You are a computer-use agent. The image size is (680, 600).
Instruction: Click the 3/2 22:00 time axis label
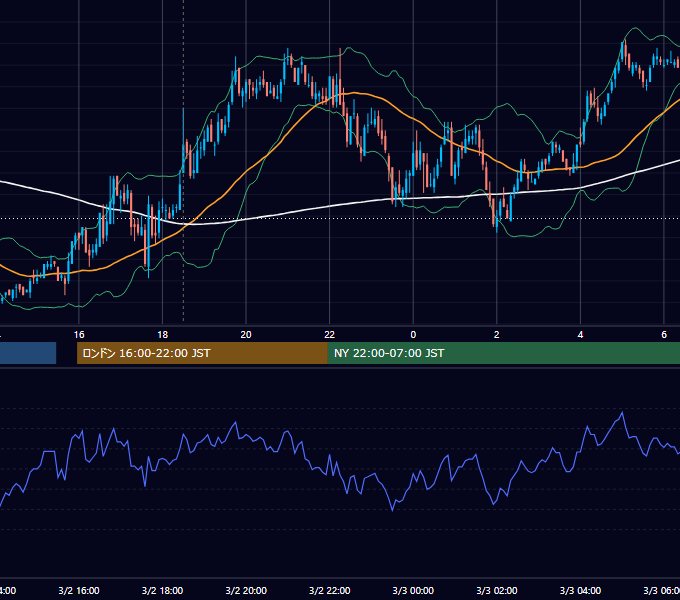coord(330,590)
